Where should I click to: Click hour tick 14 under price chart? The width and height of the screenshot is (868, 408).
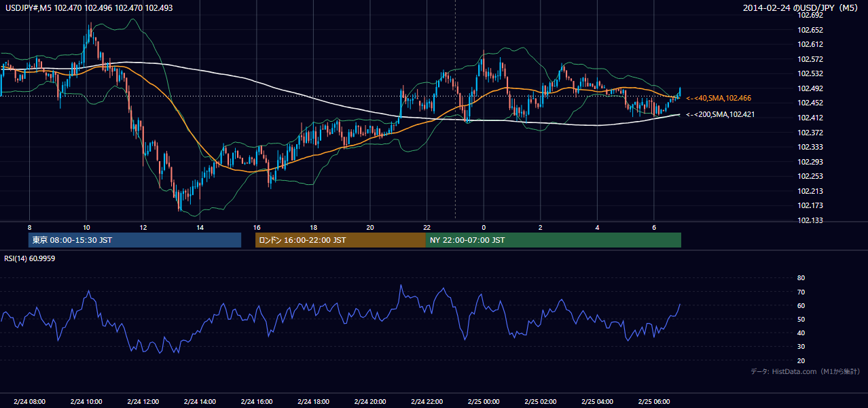click(200, 227)
